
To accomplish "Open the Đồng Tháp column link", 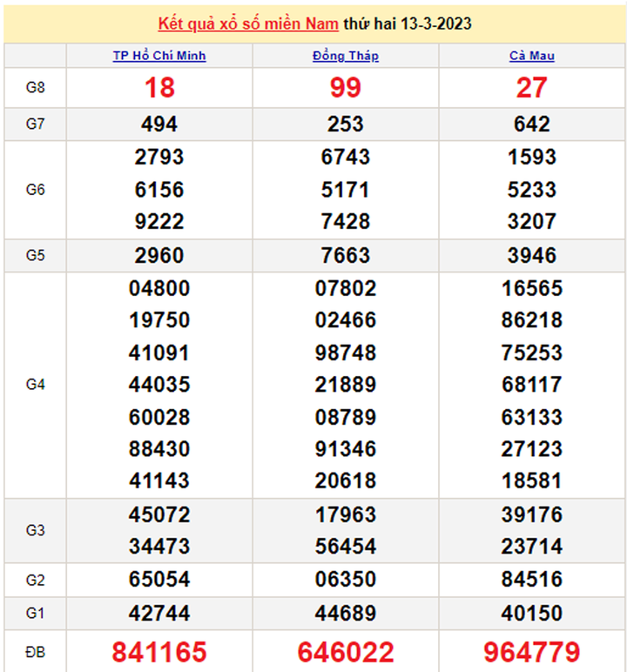I will tap(346, 56).
